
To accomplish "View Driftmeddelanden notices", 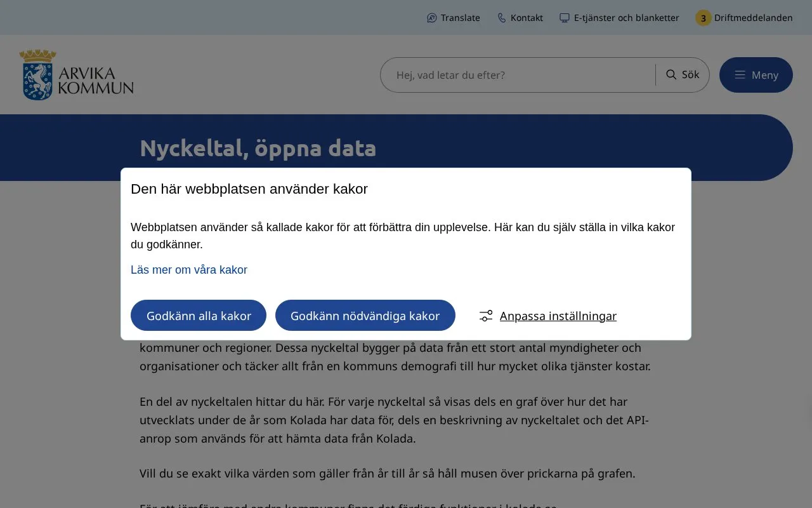I will tap(744, 18).
